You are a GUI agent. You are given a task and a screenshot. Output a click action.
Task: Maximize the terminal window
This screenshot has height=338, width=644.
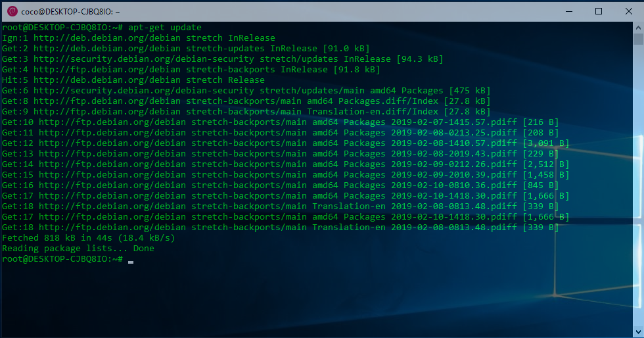coord(599,12)
